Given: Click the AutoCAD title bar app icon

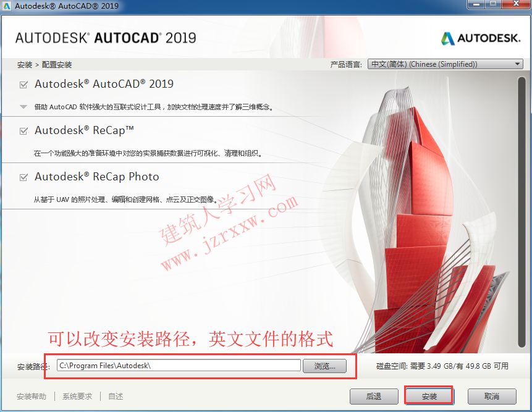Looking at the screenshot, I should (x=7, y=6).
